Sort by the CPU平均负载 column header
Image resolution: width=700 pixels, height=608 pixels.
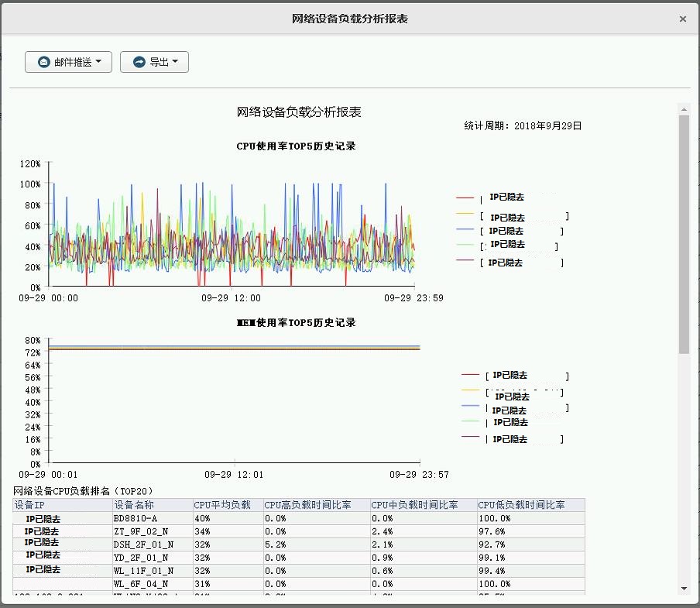pyautogui.click(x=225, y=505)
